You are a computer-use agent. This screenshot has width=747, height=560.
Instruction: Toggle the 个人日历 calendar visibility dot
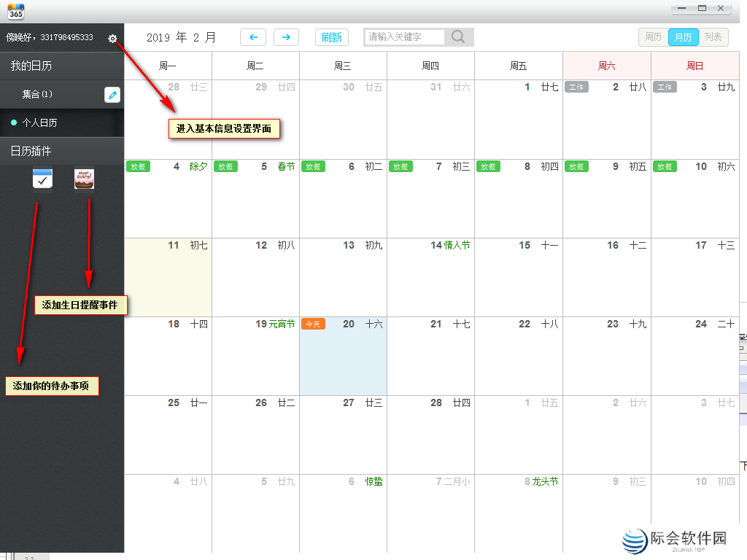[x=14, y=122]
